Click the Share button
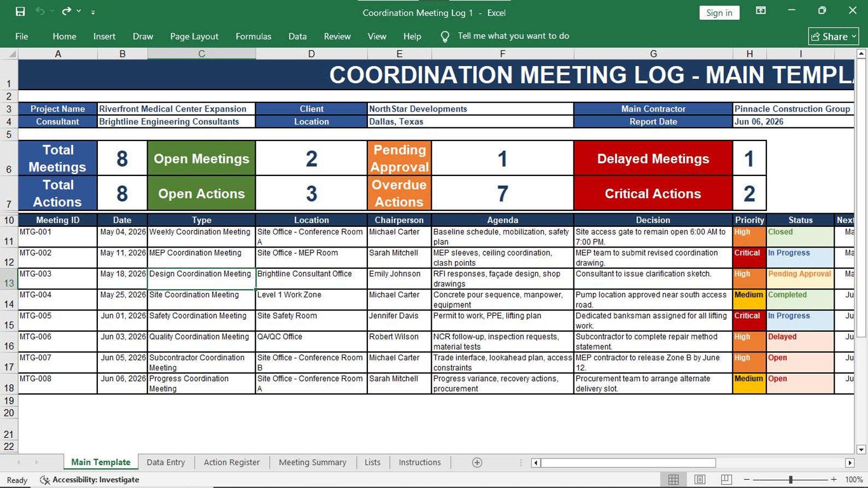The image size is (868, 488). point(834,37)
